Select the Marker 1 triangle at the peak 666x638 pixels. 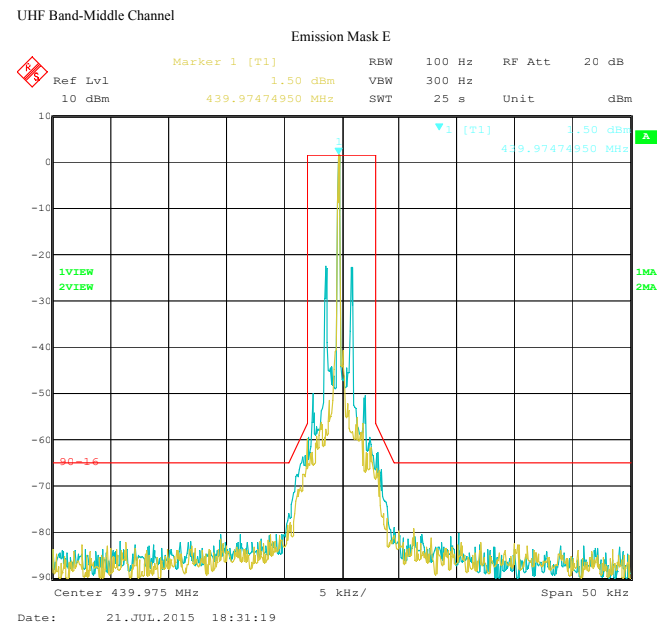(x=338, y=151)
